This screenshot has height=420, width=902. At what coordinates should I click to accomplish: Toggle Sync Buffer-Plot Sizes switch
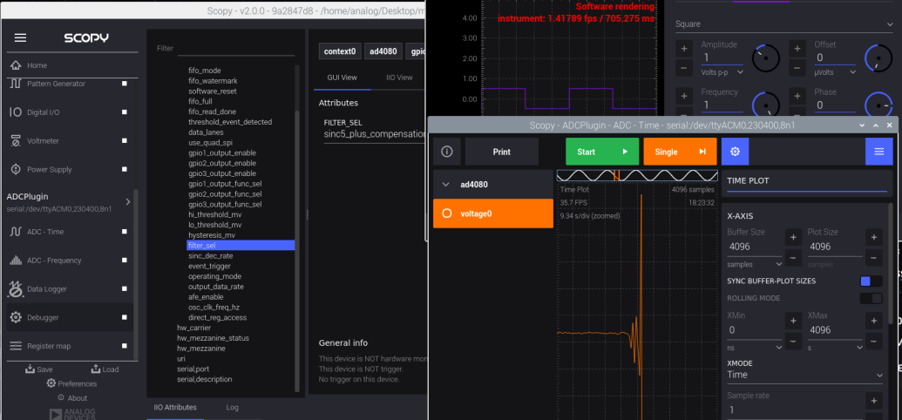coord(870,281)
